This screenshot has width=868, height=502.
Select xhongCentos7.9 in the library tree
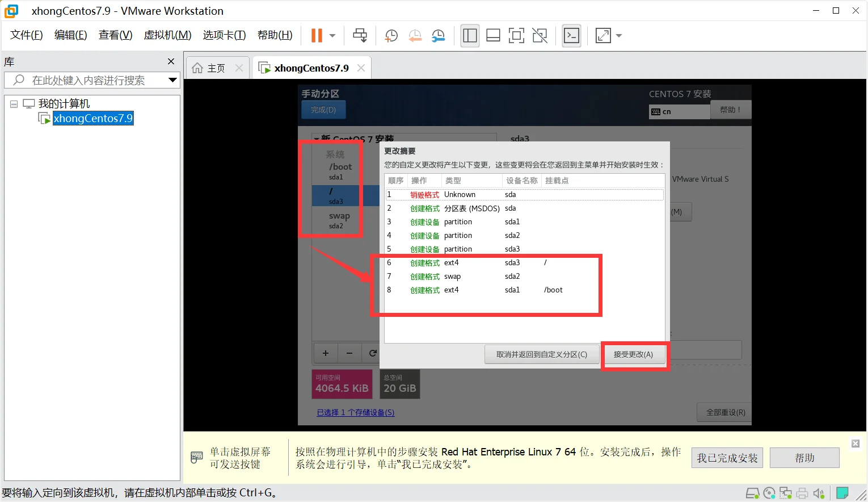92,118
